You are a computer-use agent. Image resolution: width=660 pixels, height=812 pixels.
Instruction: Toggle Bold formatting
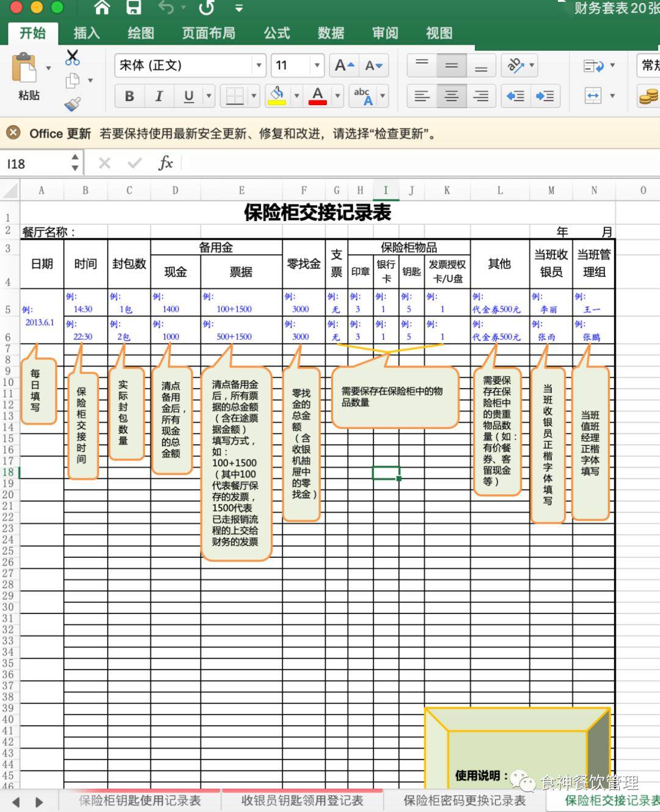coord(128,96)
